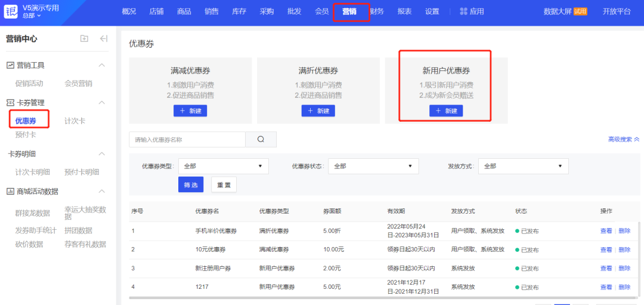Click the add folder icon in sidebar header
The image size is (644, 305).
pyautogui.click(x=84, y=39)
